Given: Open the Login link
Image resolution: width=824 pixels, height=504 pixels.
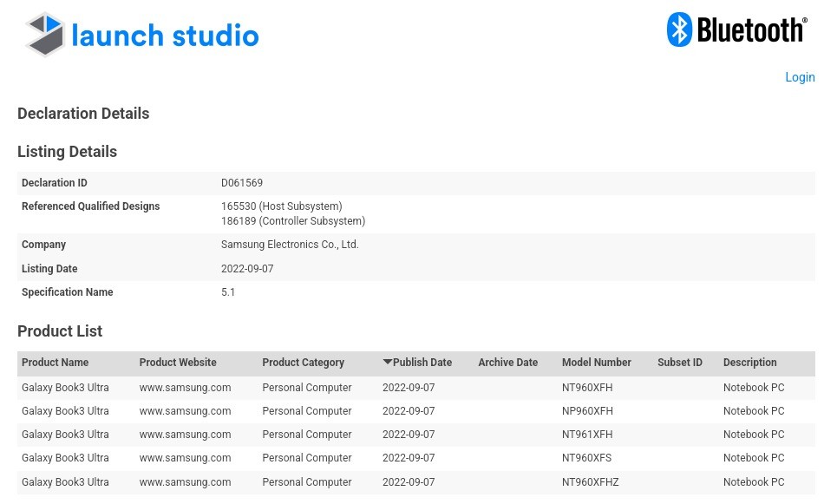Looking at the screenshot, I should (799, 77).
